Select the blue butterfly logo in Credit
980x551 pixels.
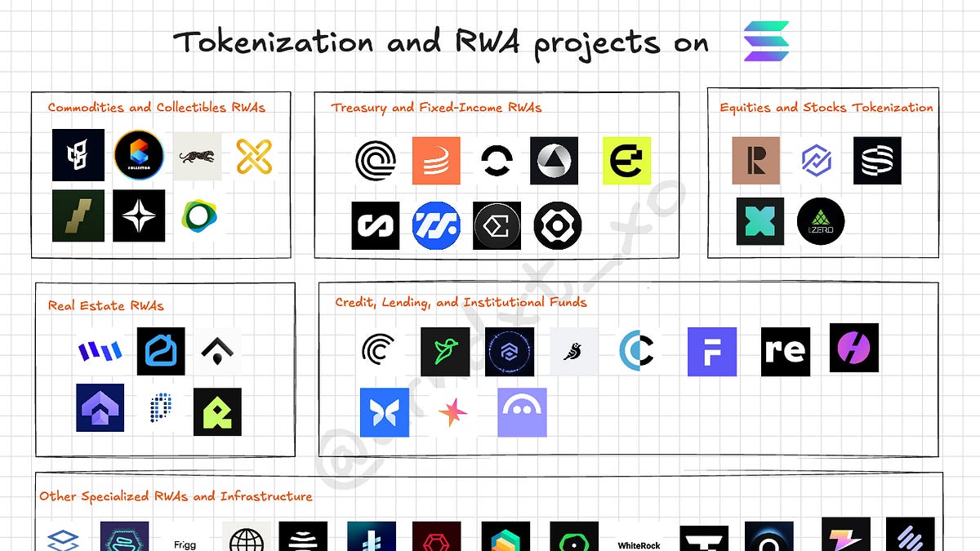pyautogui.click(x=384, y=412)
